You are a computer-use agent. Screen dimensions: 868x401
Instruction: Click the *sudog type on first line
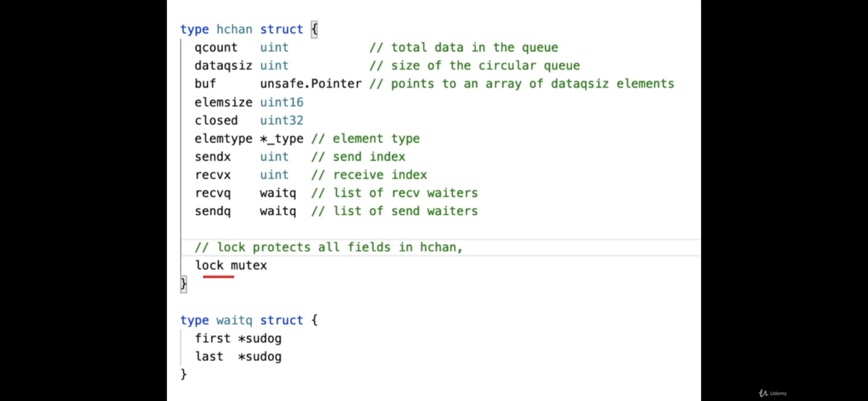coord(260,338)
